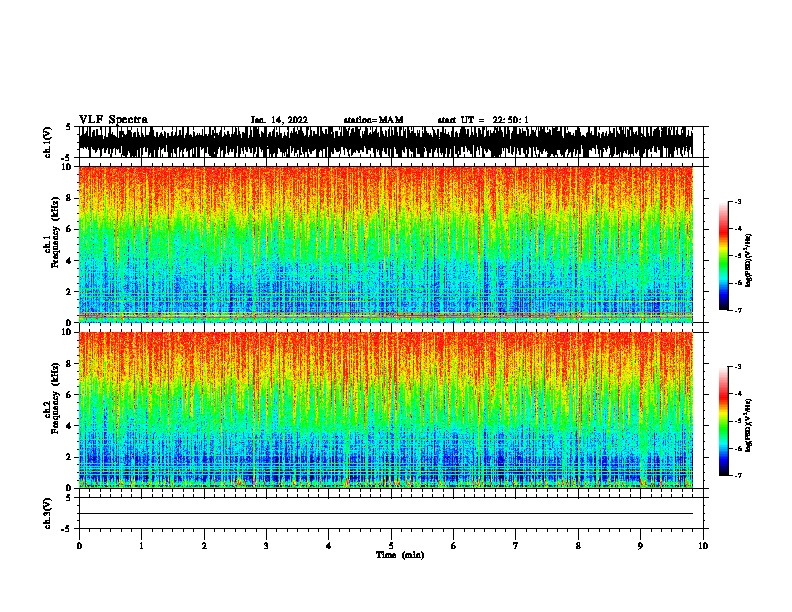Select the date text "Jan. 14, 2022"
This screenshot has height=612, width=792.
pos(279,120)
